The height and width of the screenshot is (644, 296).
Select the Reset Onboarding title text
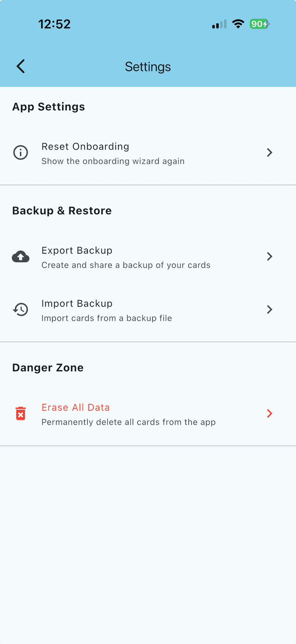pyautogui.click(x=85, y=146)
